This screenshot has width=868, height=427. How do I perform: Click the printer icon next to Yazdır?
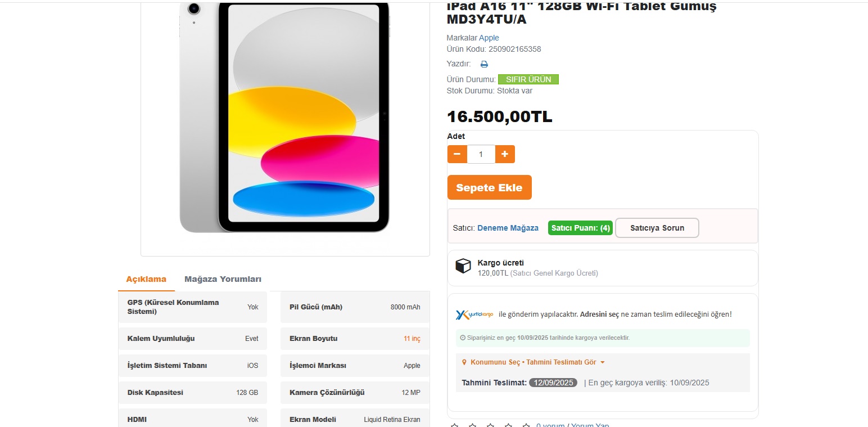(x=484, y=64)
